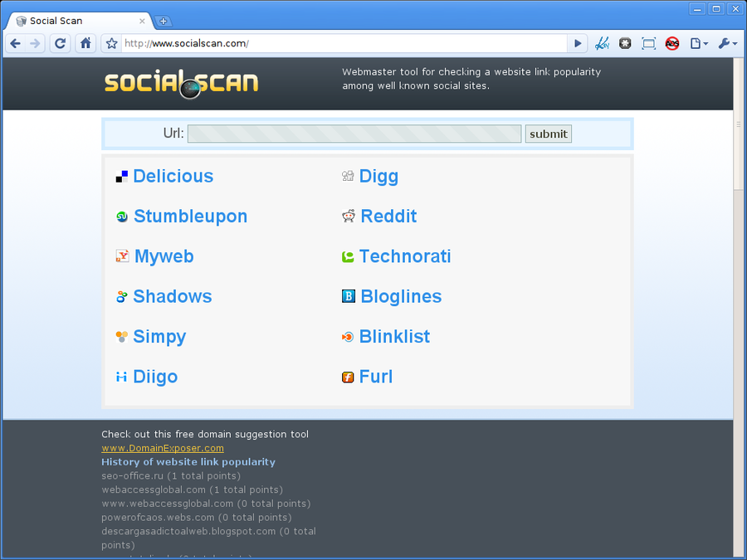Viewport: 747px width, 560px height.
Task: Click the 'History of website link popularity' heading
Action: pyautogui.click(x=188, y=462)
